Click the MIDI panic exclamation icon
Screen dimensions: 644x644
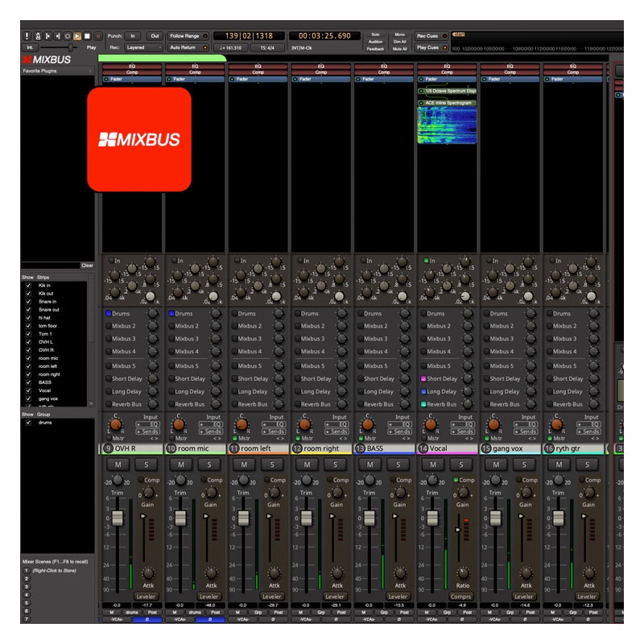27,35
